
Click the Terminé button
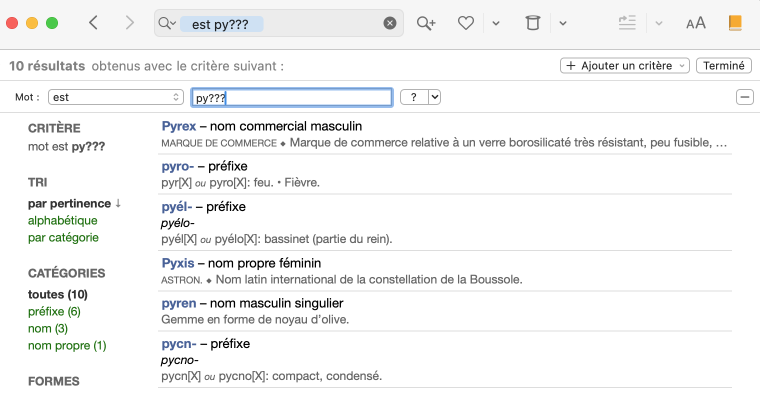724,65
